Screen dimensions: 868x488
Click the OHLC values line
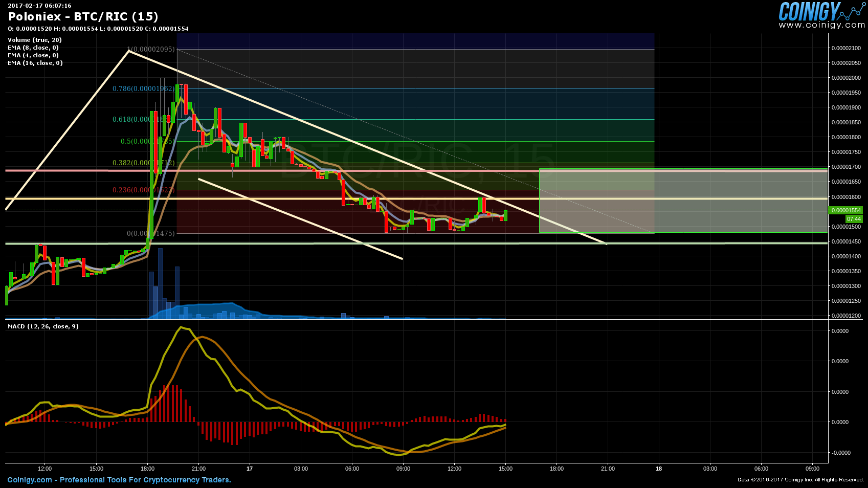pyautogui.click(x=98, y=29)
